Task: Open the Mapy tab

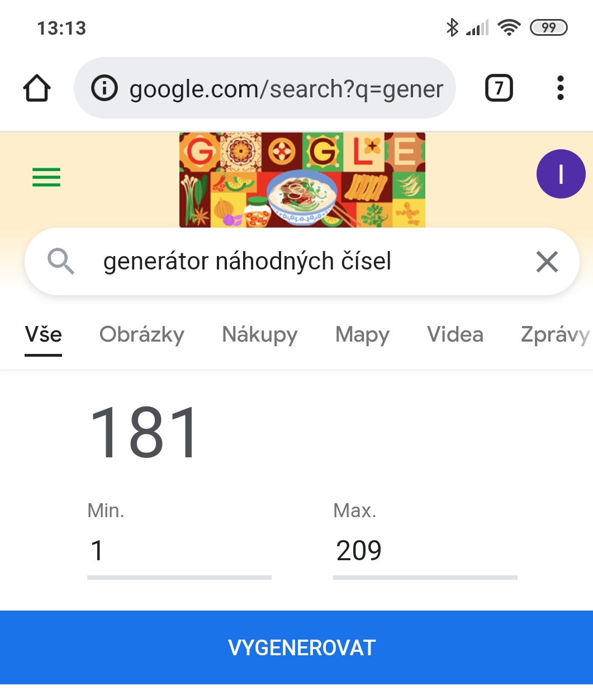Action: point(362,334)
